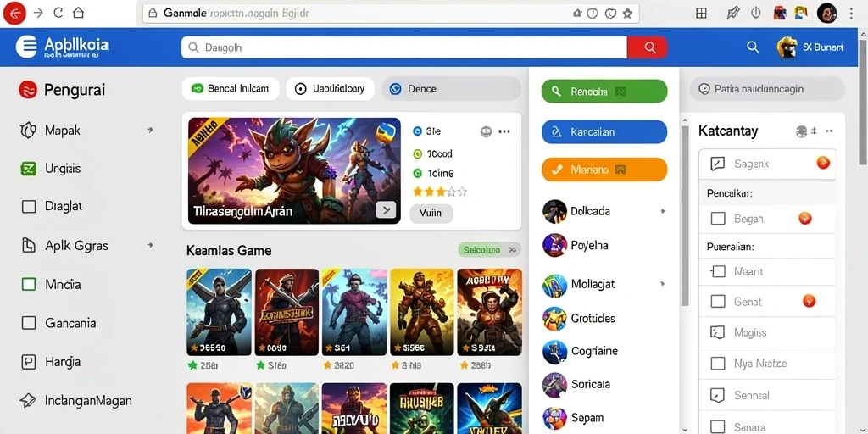Open the Mogiss list item

(x=767, y=332)
